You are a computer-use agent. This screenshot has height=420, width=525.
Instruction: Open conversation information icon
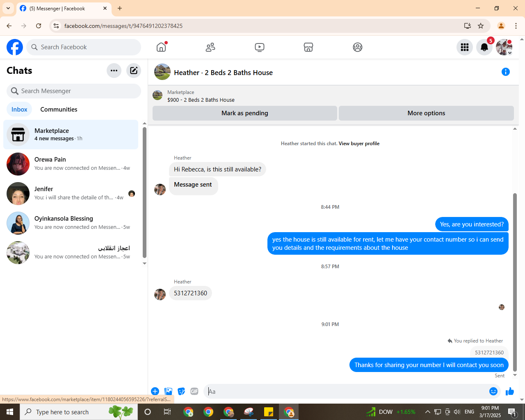click(x=506, y=72)
